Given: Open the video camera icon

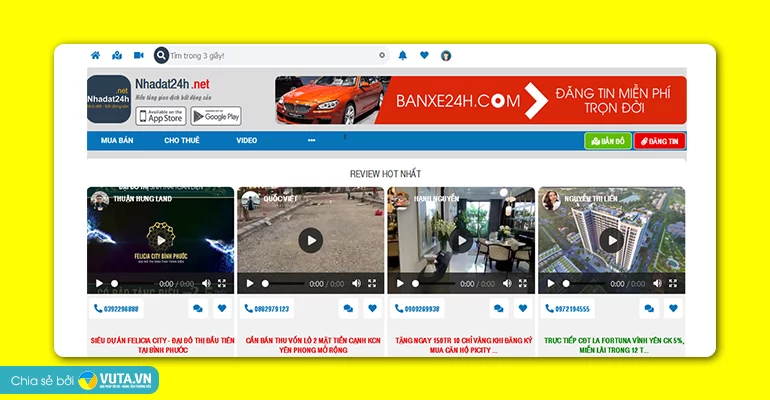Looking at the screenshot, I should coord(139,55).
